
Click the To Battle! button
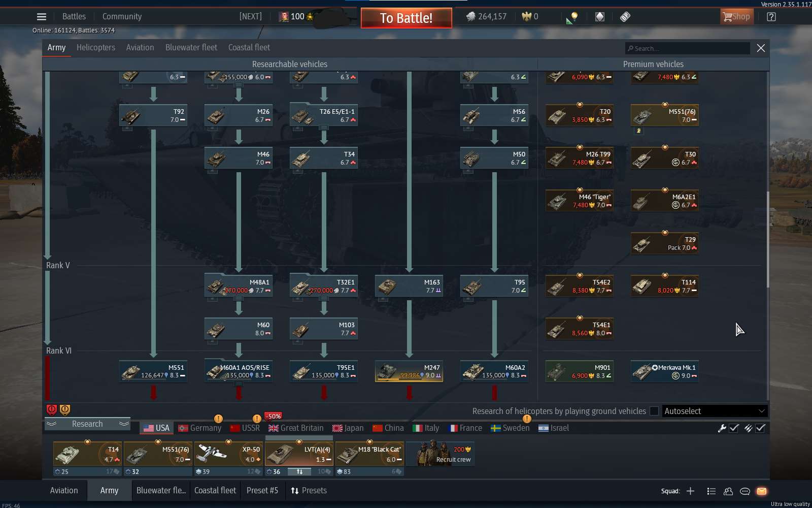pyautogui.click(x=407, y=18)
